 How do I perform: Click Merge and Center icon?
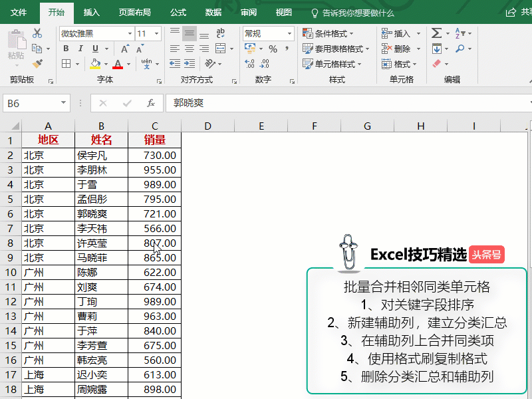coord(220,49)
